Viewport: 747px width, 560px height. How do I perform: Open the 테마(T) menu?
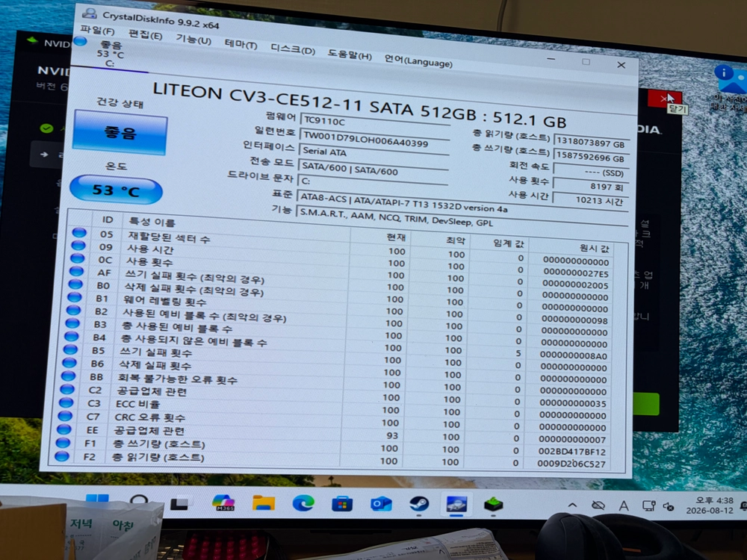point(241,45)
